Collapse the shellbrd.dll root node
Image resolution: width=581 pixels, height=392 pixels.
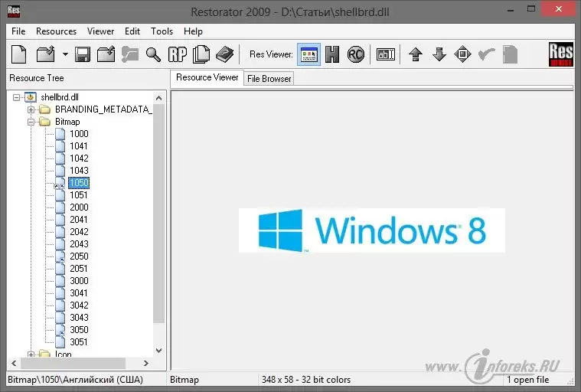tap(18, 97)
